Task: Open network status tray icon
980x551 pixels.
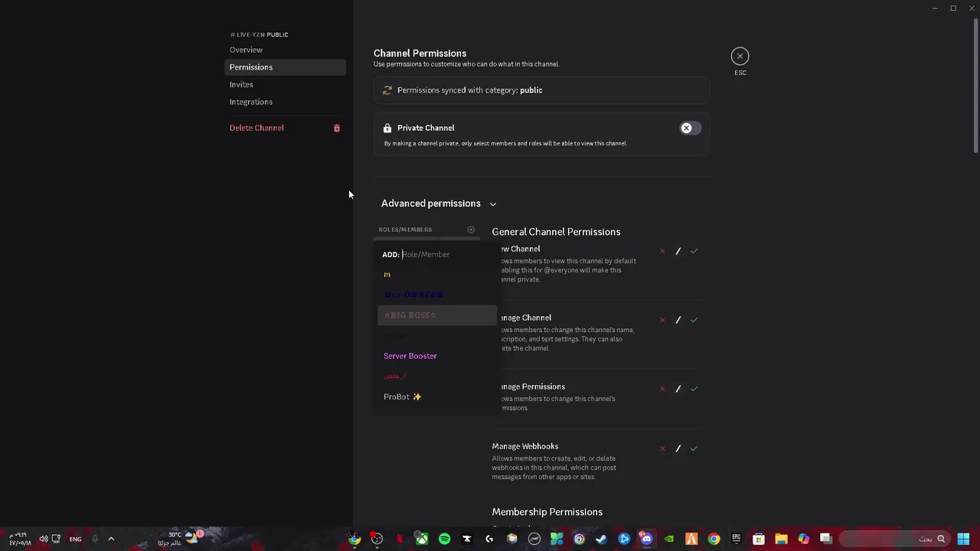Action: coord(56,539)
